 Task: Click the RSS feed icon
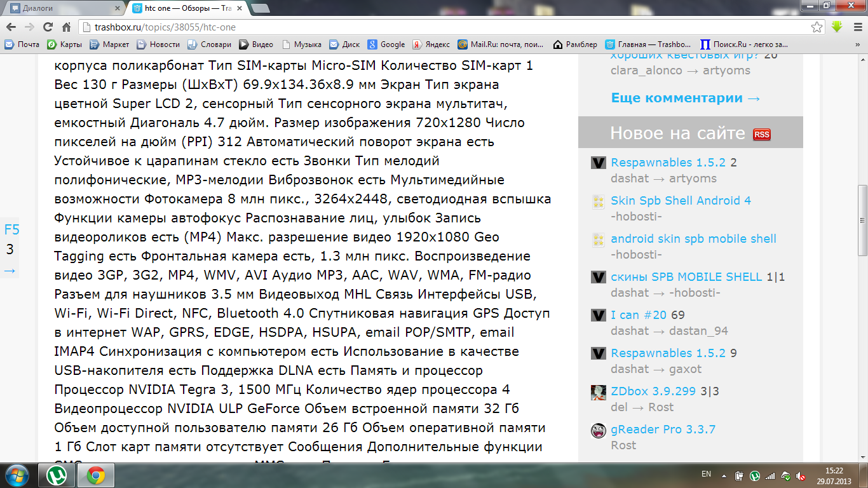click(761, 134)
